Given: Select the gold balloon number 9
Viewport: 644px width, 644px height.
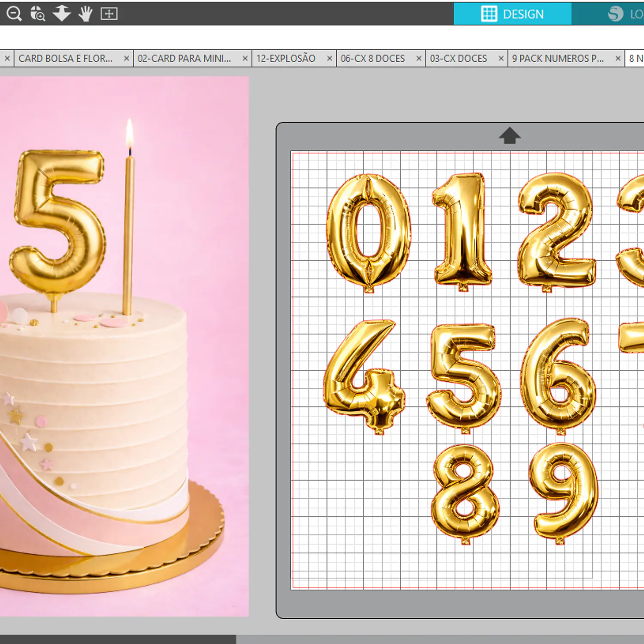Looking at the screenshot, I should [563, 493].
